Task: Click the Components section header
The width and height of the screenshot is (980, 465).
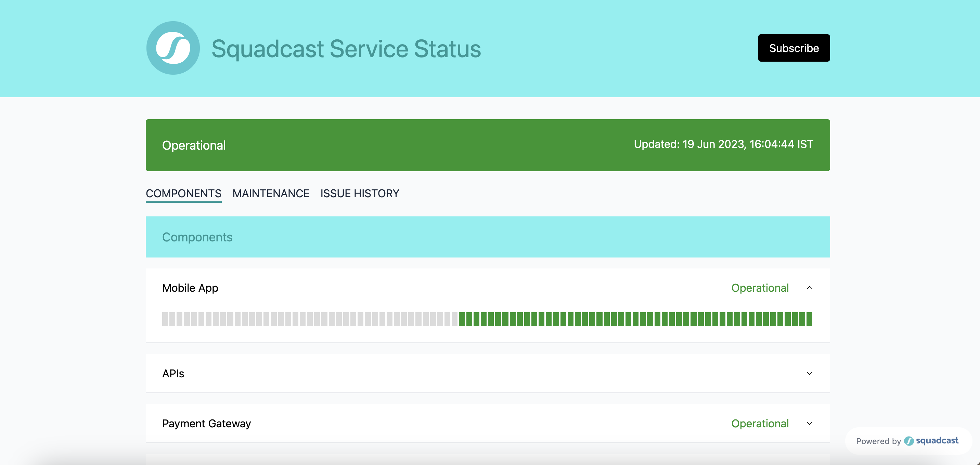Action: [x=197, y=237]
